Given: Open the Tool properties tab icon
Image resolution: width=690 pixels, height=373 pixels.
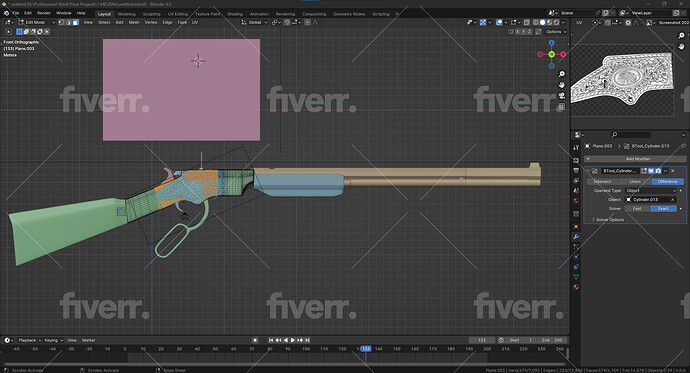Looking at the screenshot, I should tap(576, 147).
